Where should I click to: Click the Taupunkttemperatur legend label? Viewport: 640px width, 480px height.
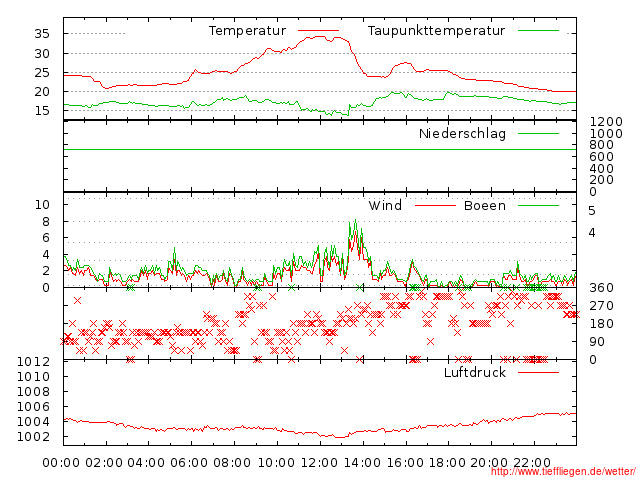(436, 31)
